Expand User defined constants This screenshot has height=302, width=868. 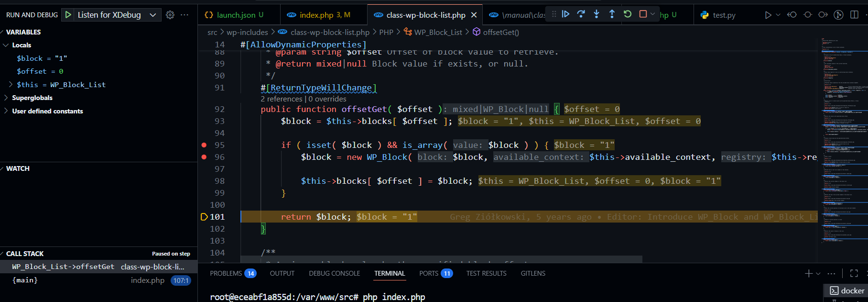click(x=6, y=111)
